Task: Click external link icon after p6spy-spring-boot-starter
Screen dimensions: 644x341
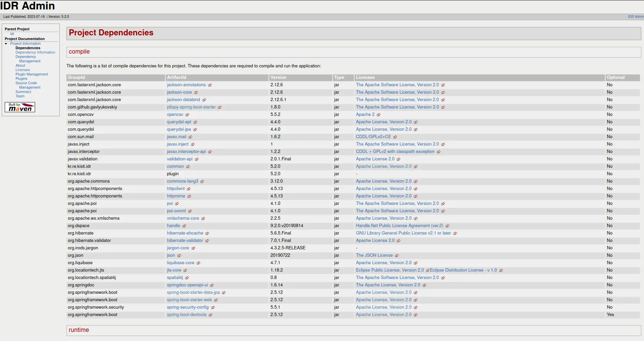Action: (220, 107)
